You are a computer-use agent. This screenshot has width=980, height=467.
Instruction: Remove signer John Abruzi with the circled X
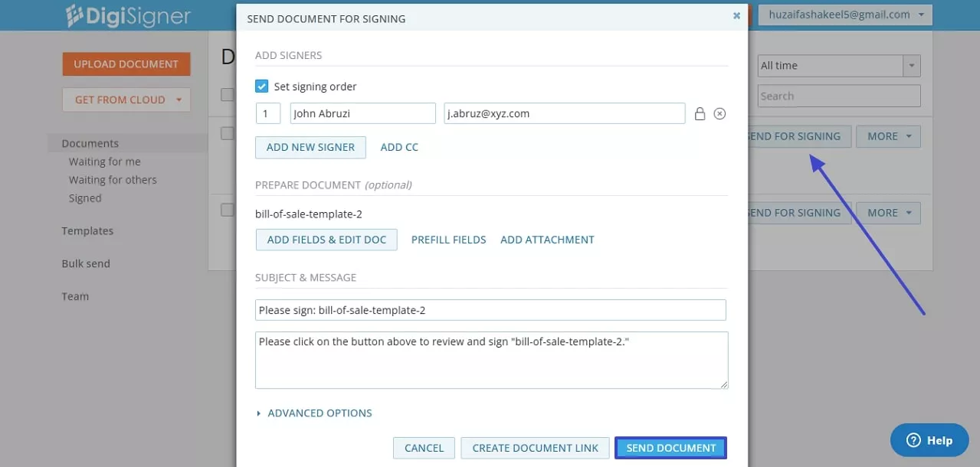coord(719,114)
